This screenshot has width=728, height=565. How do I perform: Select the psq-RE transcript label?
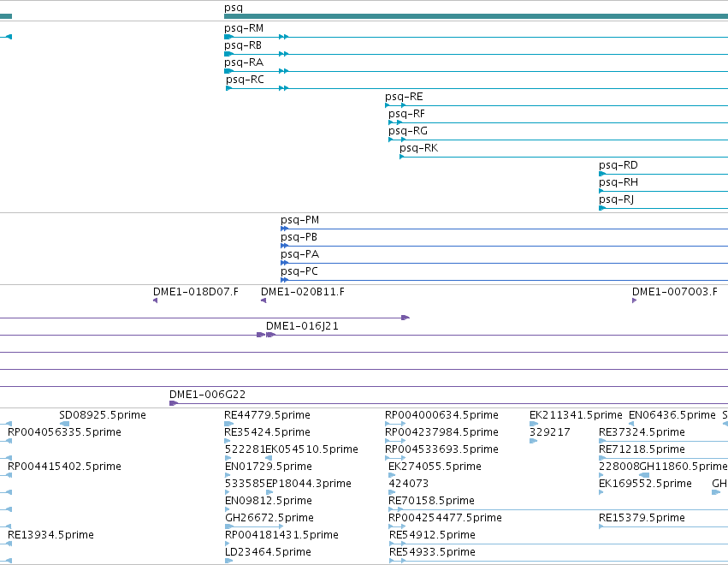[404, 97]
